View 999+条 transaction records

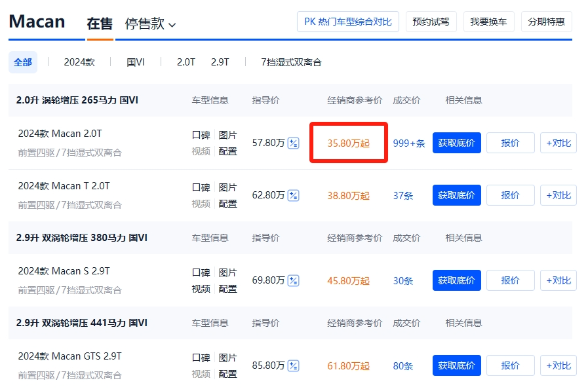[x=409, y=143]
